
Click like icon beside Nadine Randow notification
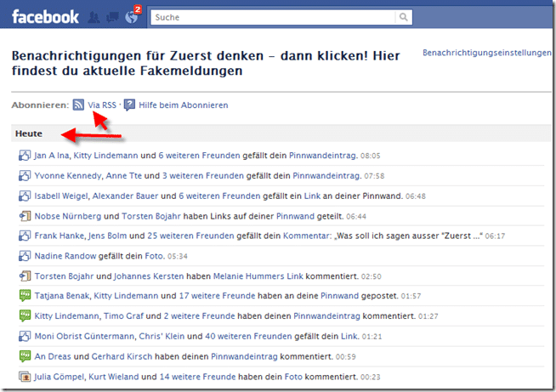tap(25, 256)
